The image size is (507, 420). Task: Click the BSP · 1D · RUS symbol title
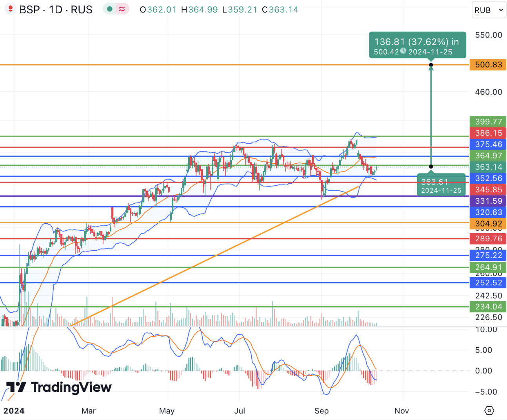pyautogui.click(x=56, y=9)
